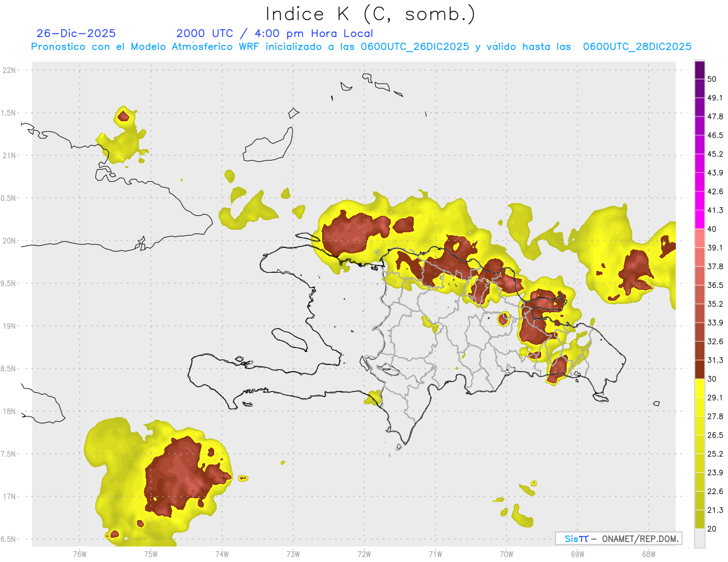Click the legend value "37.8"
The image size is (728, 562).
[x=715, y=266]
